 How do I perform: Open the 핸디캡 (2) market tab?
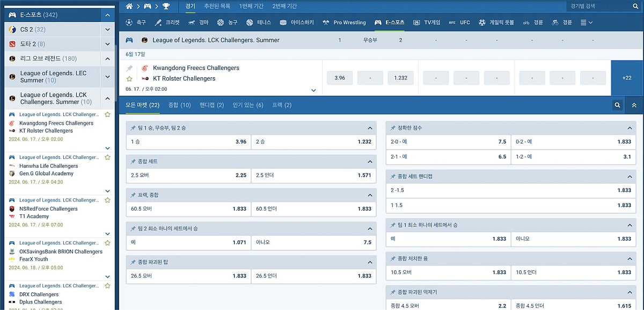tap(211, 105)
